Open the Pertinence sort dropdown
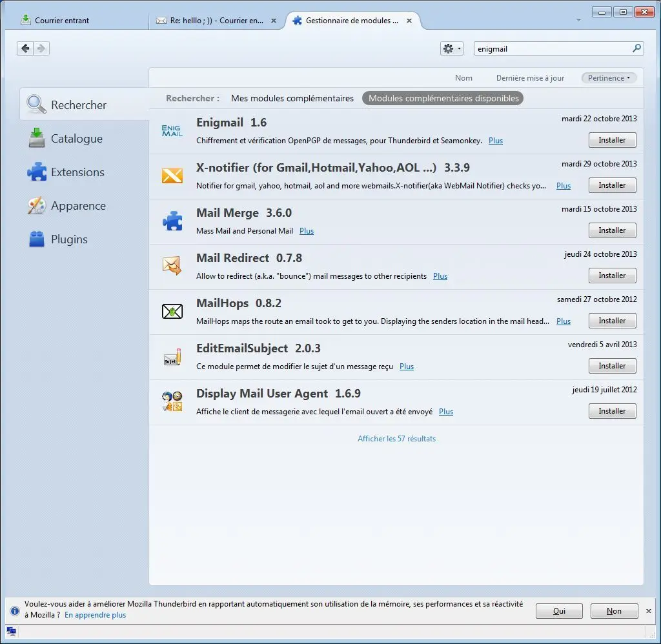This screenshot has height=644, width=661. (609, 78)
